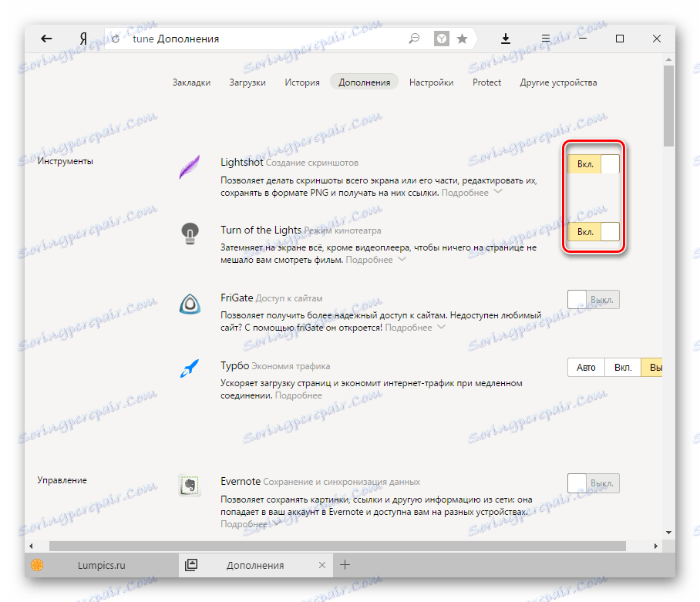
Task: Turn off the Turn of the Lights toggle
Action: 593,231
